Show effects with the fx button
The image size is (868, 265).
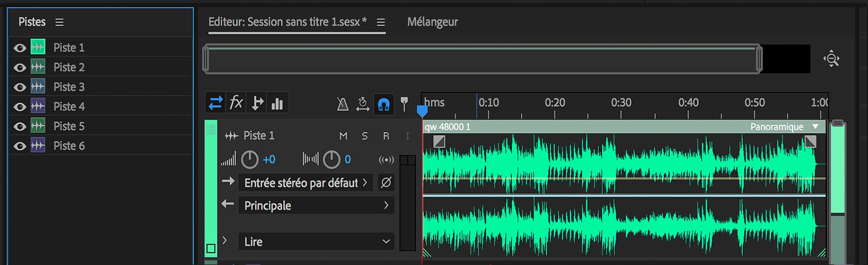pos(236,103)
